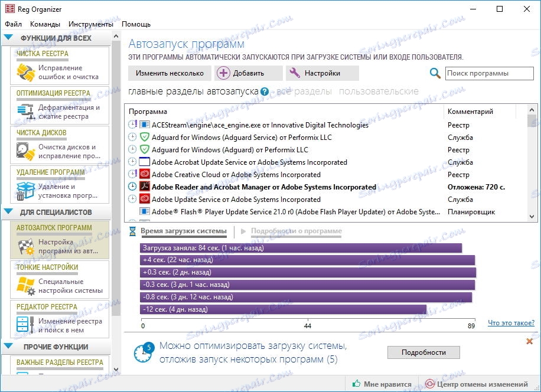Open disk cleanup icon 'Очистка дисков'
The image size is (541, 392).
(x=26, y=152)
